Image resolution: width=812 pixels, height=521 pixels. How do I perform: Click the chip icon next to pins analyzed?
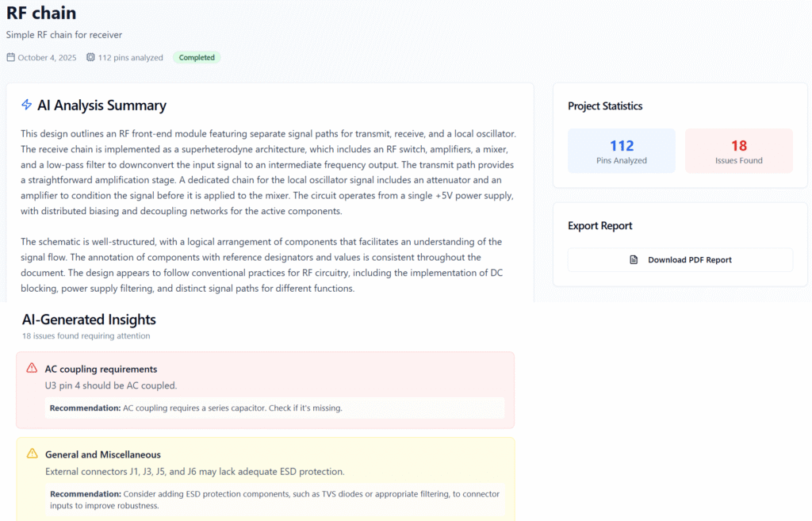pos(90,57)
